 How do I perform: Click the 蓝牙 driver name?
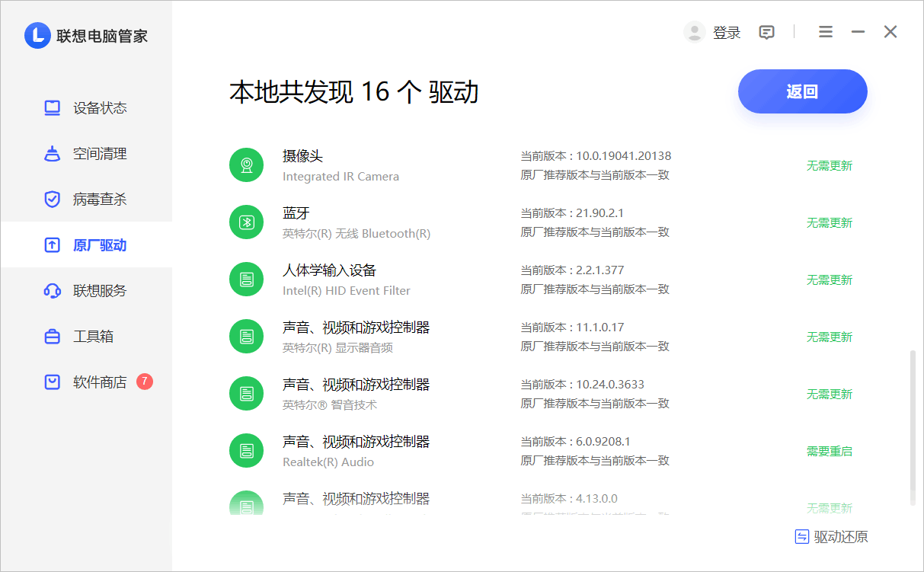pyautogui.click(x=296, y=213)
